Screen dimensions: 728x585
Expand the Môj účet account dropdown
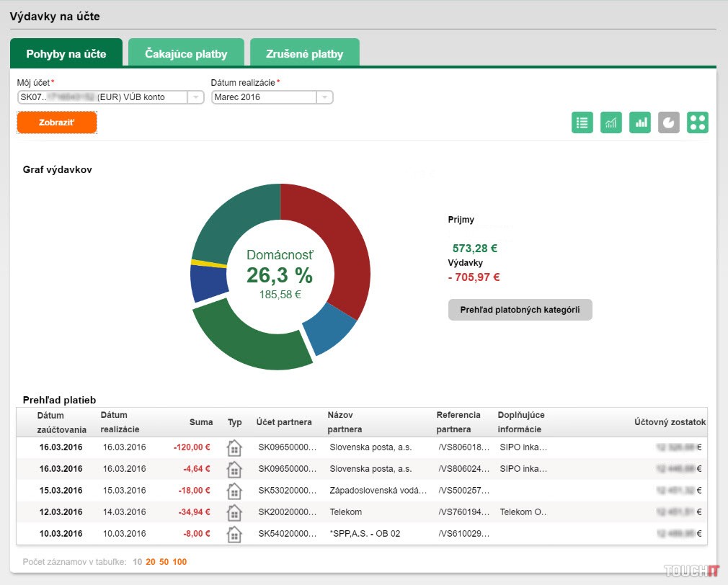tap(195, 97)
